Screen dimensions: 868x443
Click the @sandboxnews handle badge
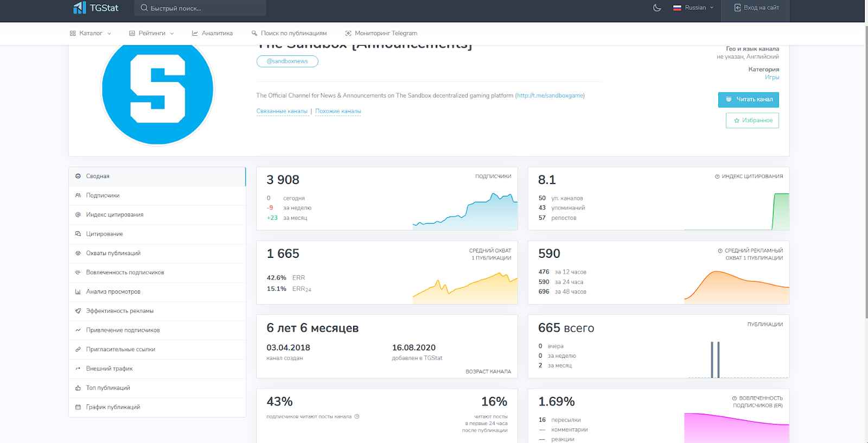288,61
